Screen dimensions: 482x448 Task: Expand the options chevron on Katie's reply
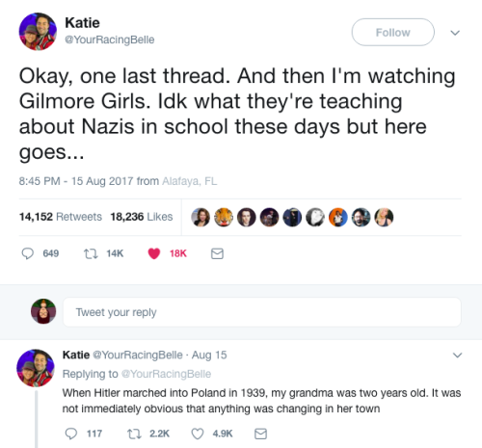[457, 356]
